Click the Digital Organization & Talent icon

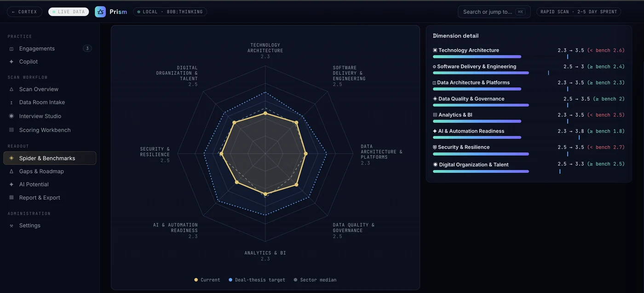click(435, 165)
